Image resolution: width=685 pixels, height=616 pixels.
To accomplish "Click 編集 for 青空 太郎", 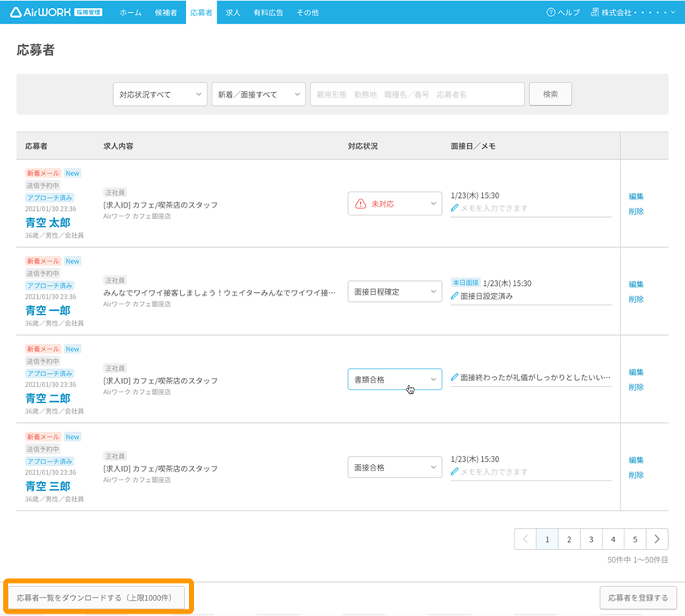I will click(x=636, y=196).
